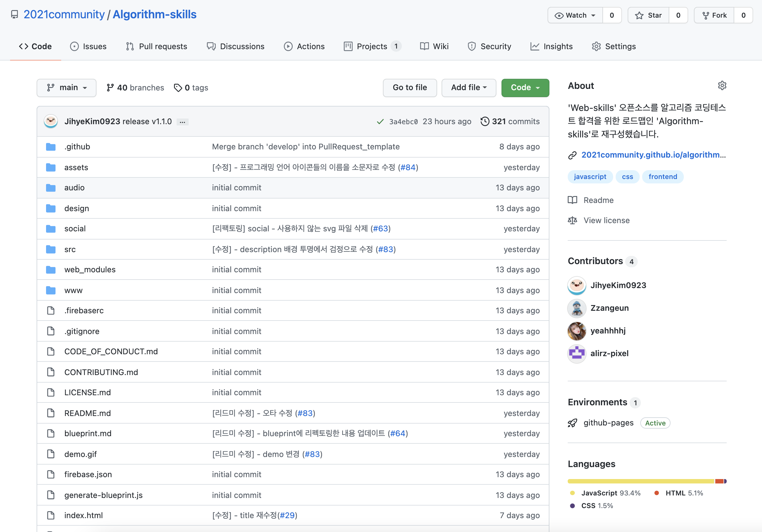The width and height of the screenshot is (762, 532).
Task: Open the Insights tab
Action: 552,46
